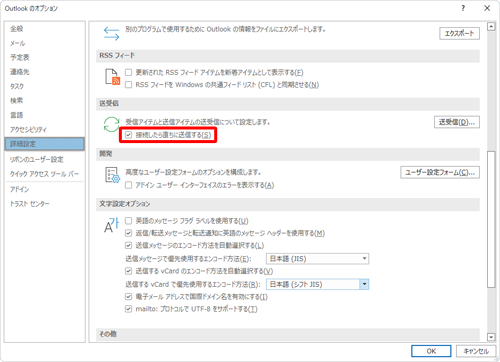
Task: Toggle 返信/転送メッセージ英語ヘッダー使用 checkbox
Action: tap(128, 233)
